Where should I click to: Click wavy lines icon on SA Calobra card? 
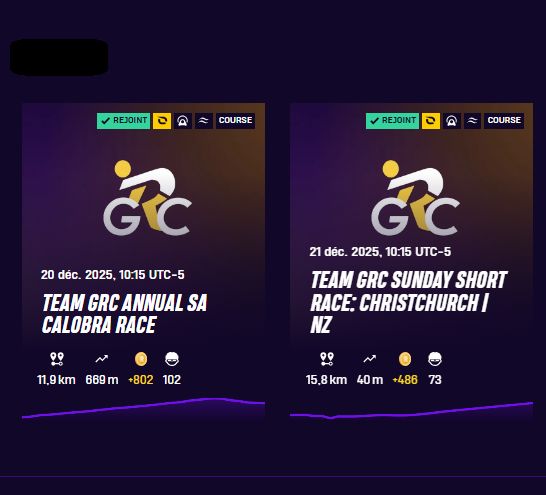point(204,121)
